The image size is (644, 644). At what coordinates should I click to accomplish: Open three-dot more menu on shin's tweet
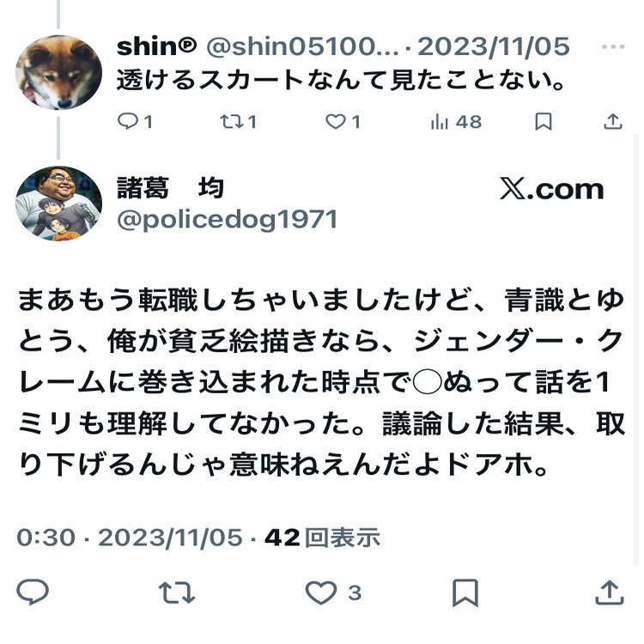[613, 47]
